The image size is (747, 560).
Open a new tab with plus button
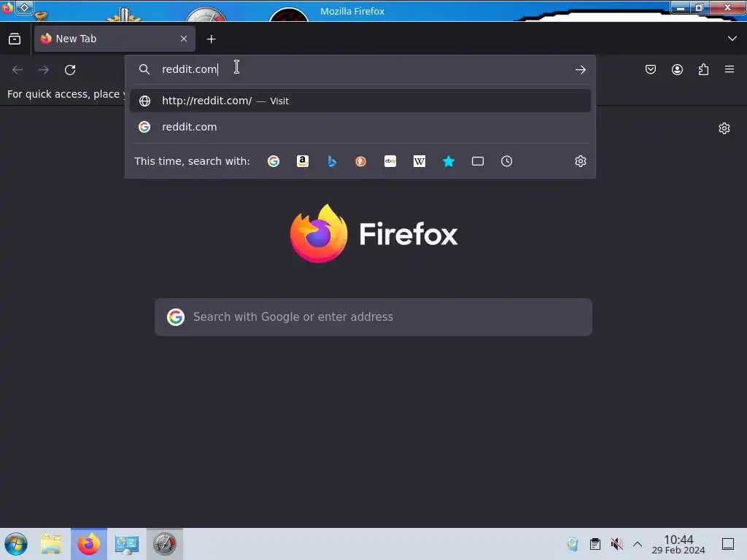(211, 39)
